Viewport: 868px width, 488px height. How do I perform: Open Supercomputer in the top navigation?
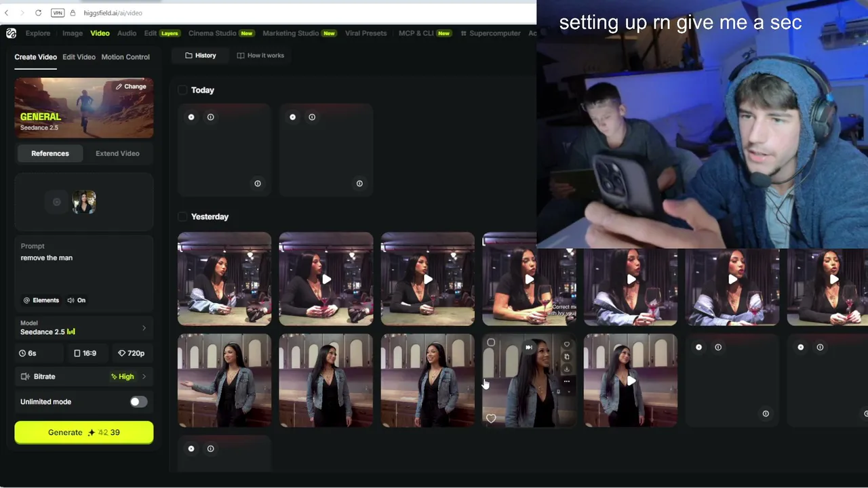click(x=490, y=33)
